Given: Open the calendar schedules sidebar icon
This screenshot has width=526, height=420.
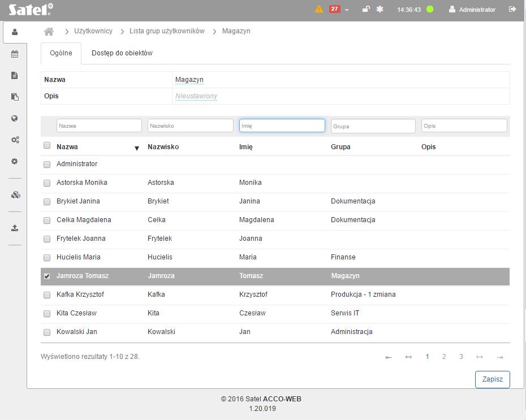Looking at the screenshot, I should coord(15,54).
